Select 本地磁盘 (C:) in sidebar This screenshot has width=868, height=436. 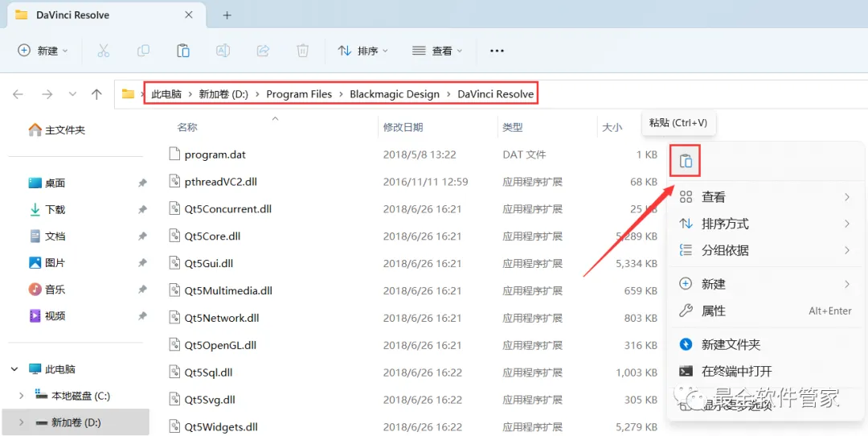(x=72, y=396)
